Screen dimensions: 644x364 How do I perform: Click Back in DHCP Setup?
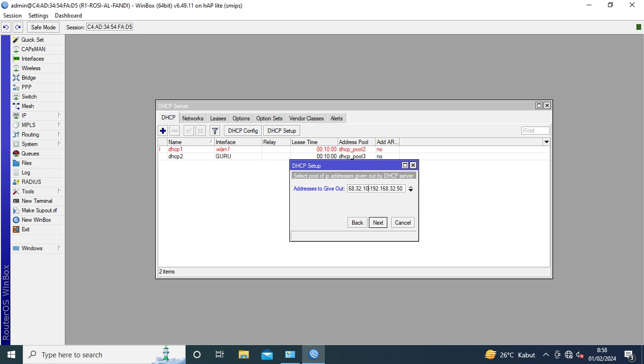tap(358, 223)
